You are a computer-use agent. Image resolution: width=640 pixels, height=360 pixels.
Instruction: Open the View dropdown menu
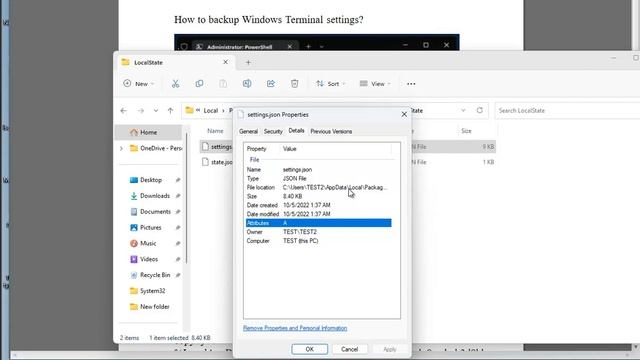pos(375,84)
